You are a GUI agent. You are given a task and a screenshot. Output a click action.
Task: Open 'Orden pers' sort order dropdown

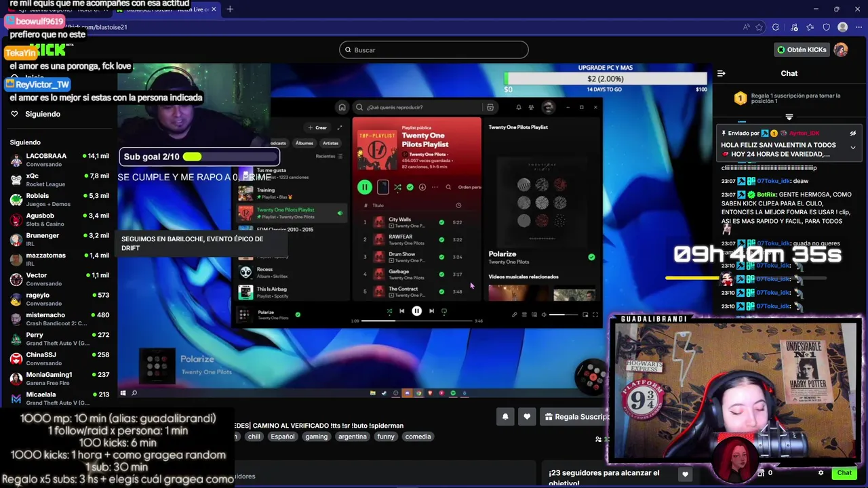pos(469,187)
